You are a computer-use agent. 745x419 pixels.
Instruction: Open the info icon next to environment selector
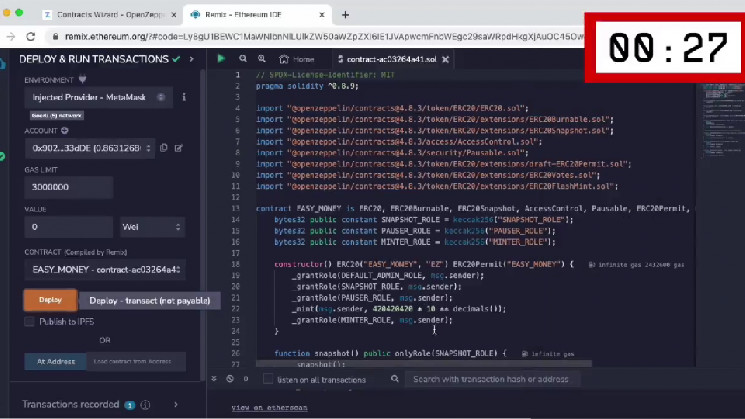click(184, 97)
